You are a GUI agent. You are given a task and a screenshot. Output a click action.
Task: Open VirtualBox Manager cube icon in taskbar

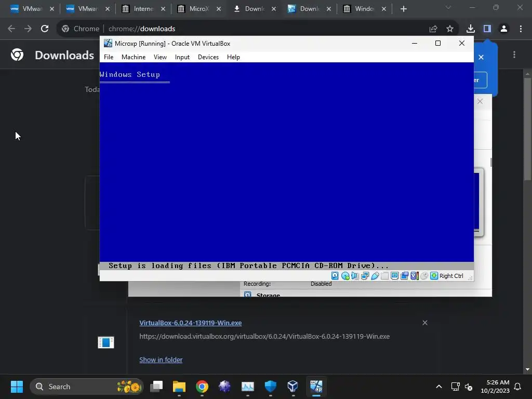(x=292, y=387)
